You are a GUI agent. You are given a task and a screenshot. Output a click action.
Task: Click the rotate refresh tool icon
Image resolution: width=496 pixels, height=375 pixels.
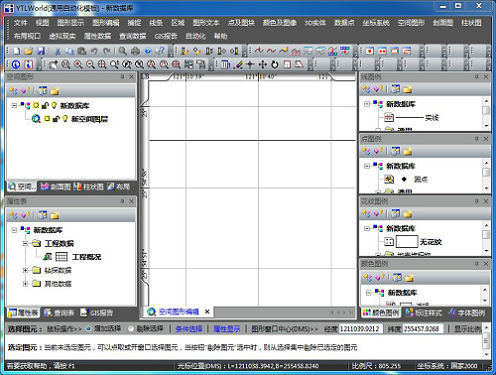(275, 64)
